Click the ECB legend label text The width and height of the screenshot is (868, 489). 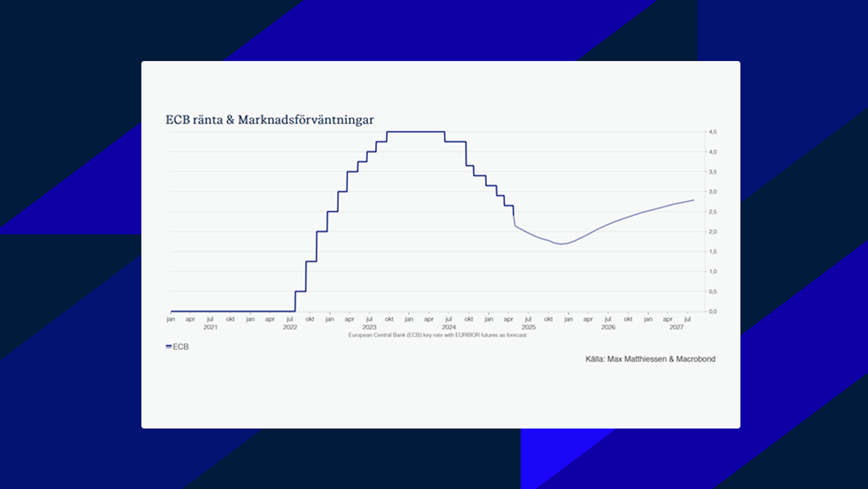[x=181, y=347]
